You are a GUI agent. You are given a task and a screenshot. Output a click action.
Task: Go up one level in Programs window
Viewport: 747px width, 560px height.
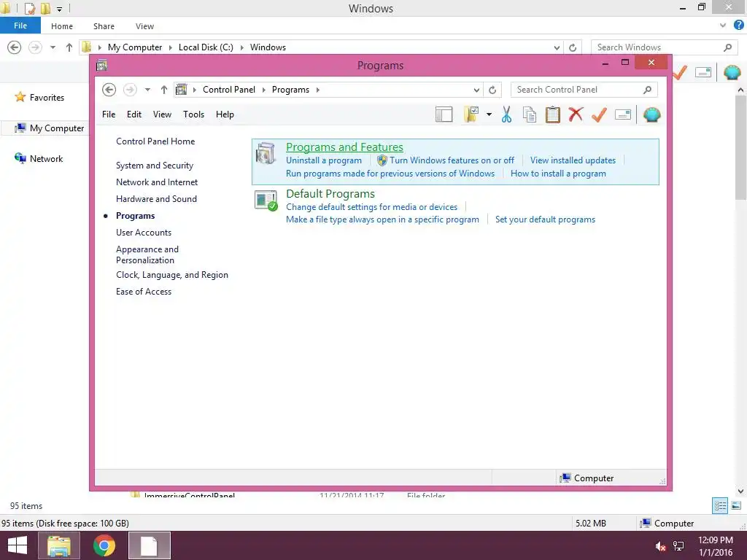(164, 90)
